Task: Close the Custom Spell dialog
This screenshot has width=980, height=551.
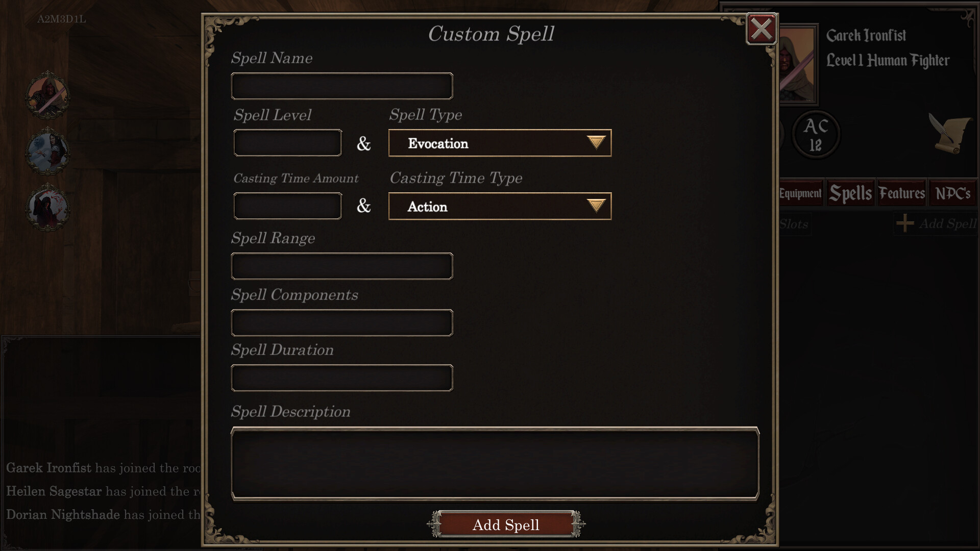Action: coord(761,29)
